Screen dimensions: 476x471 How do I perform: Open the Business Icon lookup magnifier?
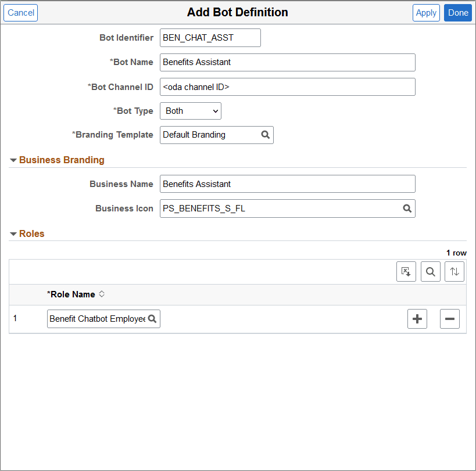point(407,208)
